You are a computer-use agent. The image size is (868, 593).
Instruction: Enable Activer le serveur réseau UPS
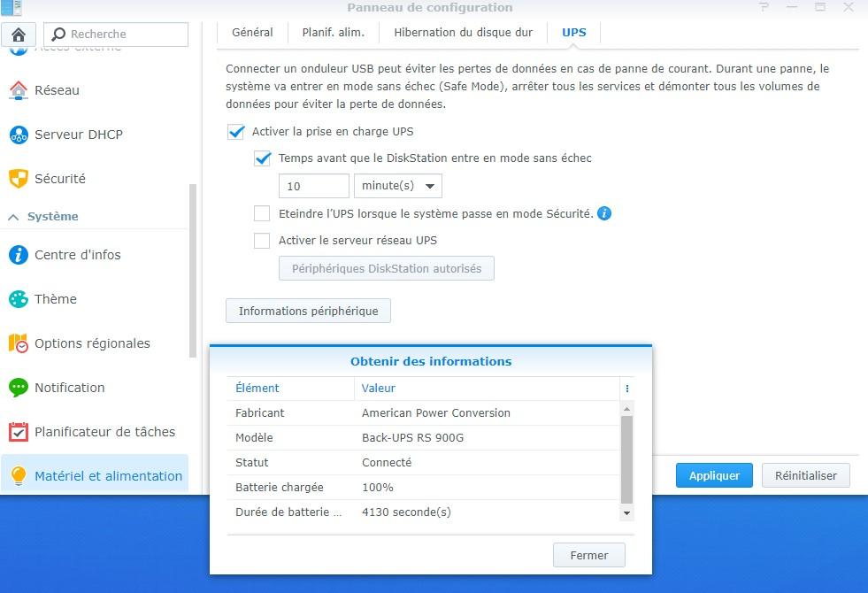(262, 241)
